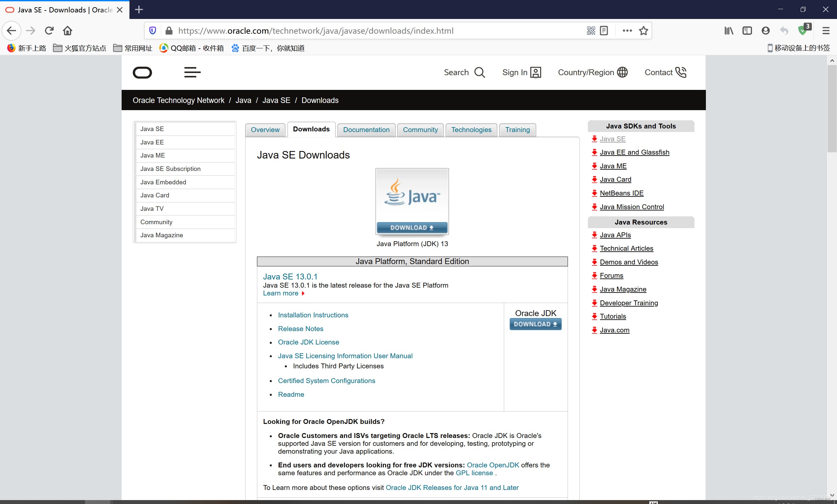Open 百度一下 bookmark in bookmarks bar
The height and width of the screenshot is (504, 837).
click(x=268, y=48)
